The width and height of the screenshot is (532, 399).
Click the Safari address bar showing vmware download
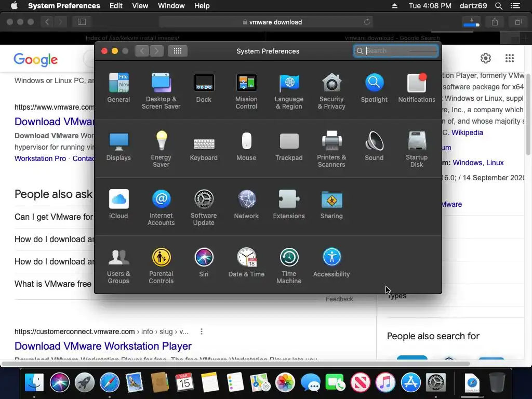coord(266,22)
